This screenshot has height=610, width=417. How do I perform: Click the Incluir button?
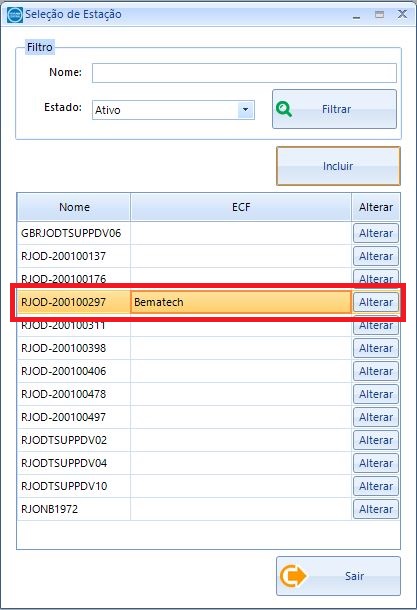point(338,166)
